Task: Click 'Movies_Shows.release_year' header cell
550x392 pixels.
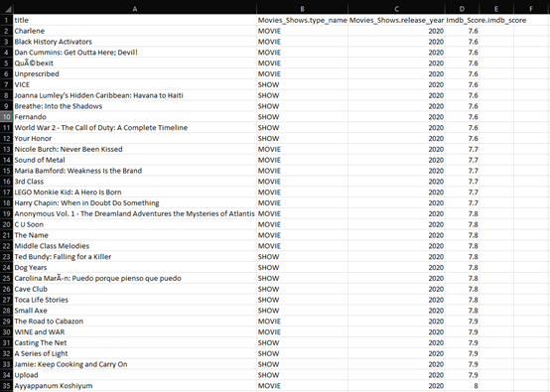Action: tap(396, 20)
